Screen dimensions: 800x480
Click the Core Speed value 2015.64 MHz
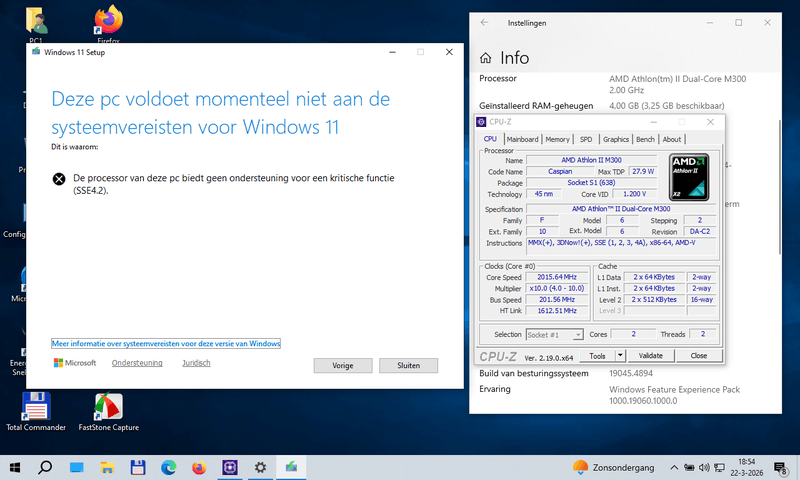[x=557, y=277]
